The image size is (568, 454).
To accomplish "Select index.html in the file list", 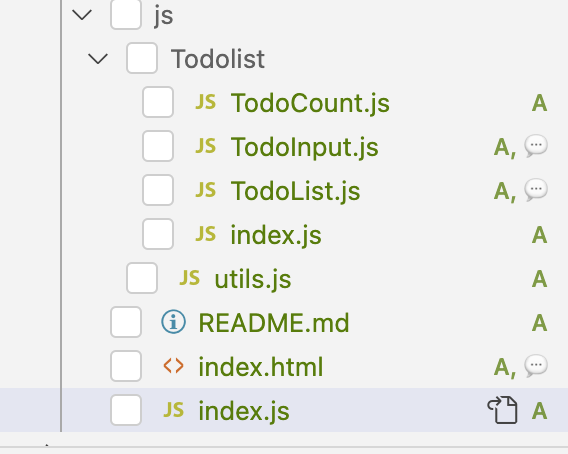I will 261,367.
